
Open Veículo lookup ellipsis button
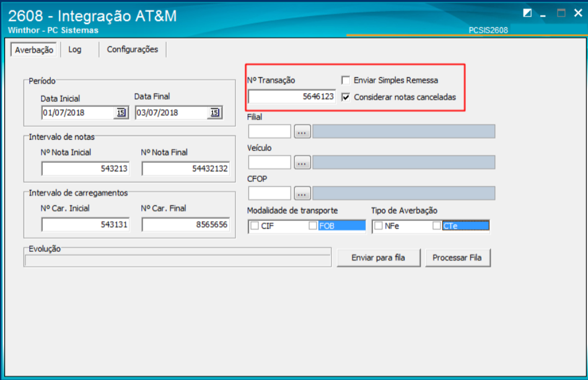coord(302,163)
